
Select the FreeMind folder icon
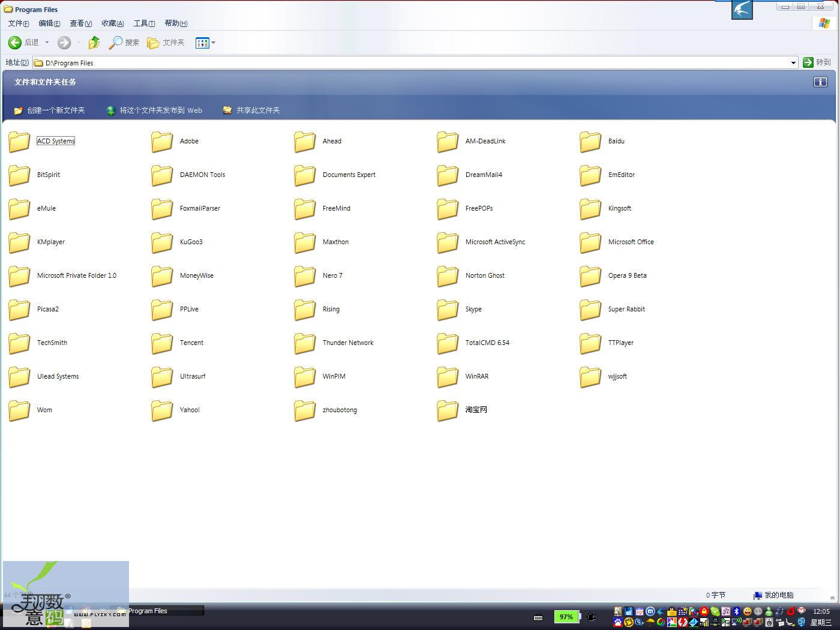[305, 209]
